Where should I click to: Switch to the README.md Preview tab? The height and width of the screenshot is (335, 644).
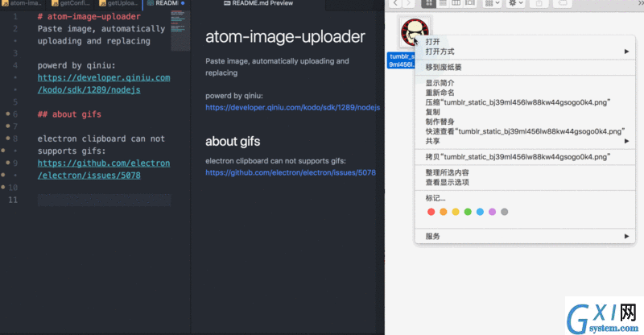click(x=258, y=3)
